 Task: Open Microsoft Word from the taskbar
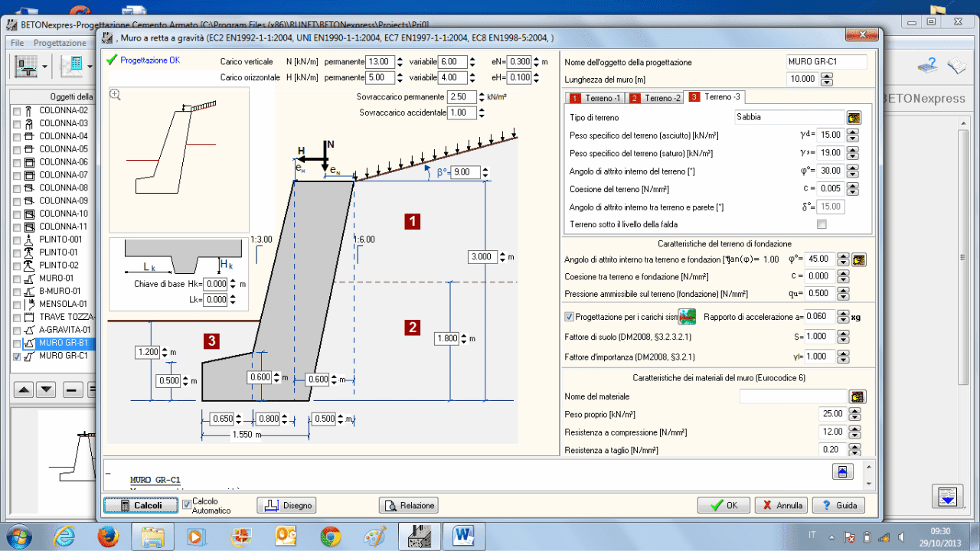pos(464,536)
